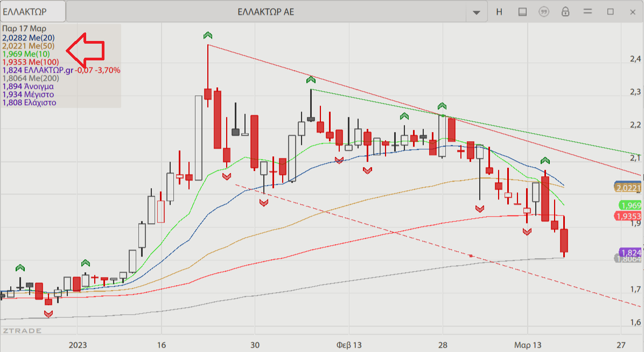
Task: Click the gray 1,8064 price tag
Action: pos(628,259)
